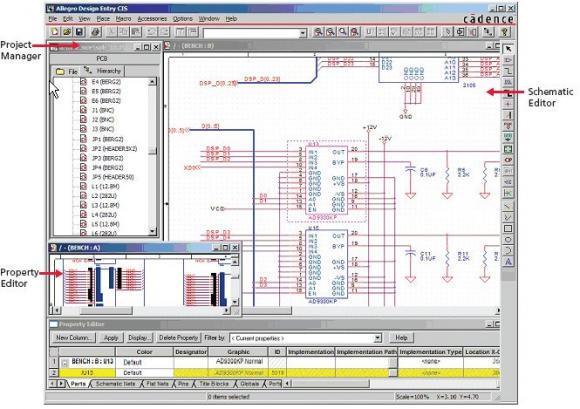This screenshot has height=409, width=580.
Task: Open the Accessories menu
Action: tap(152, 18)
